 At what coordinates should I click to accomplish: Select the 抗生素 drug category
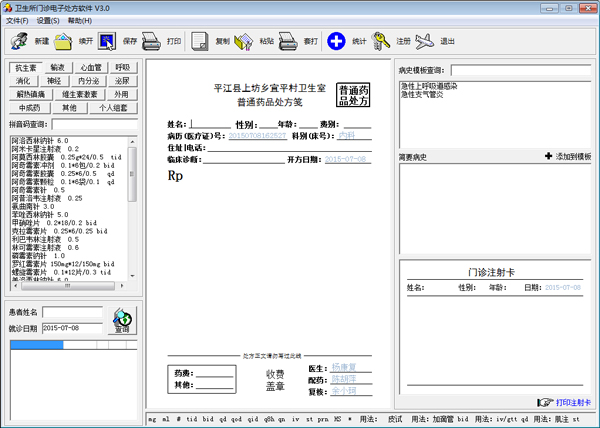click(26, 68)
